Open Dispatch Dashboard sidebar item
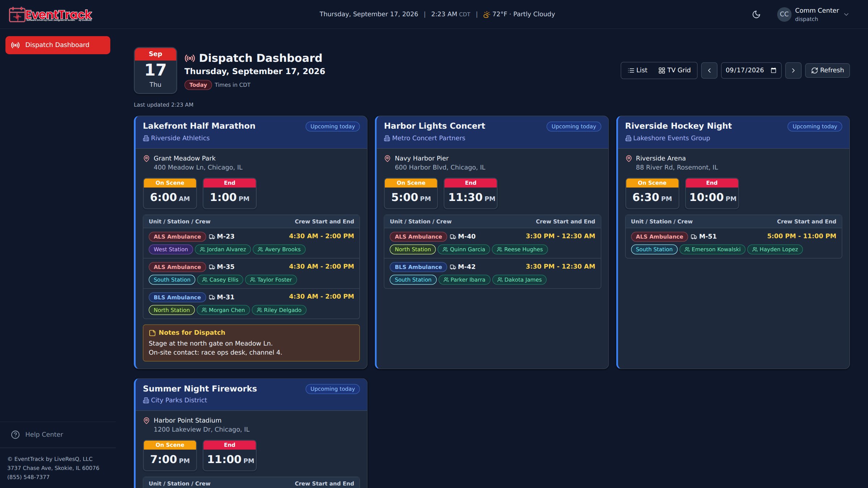The width and height of the screenshot is (868, 488). tap(58, 45)
